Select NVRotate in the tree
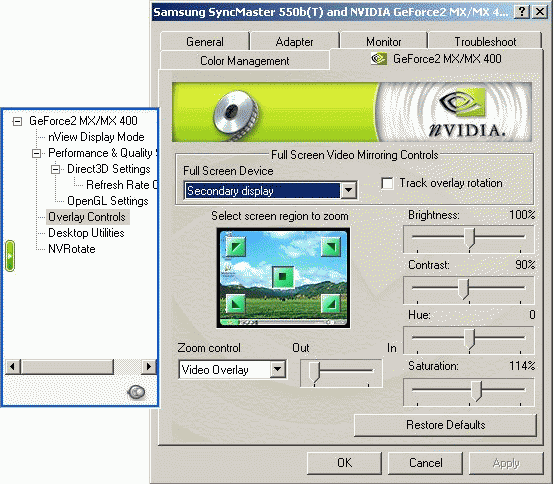Viewport: 554px width, 484px height. tap(72, 249)
